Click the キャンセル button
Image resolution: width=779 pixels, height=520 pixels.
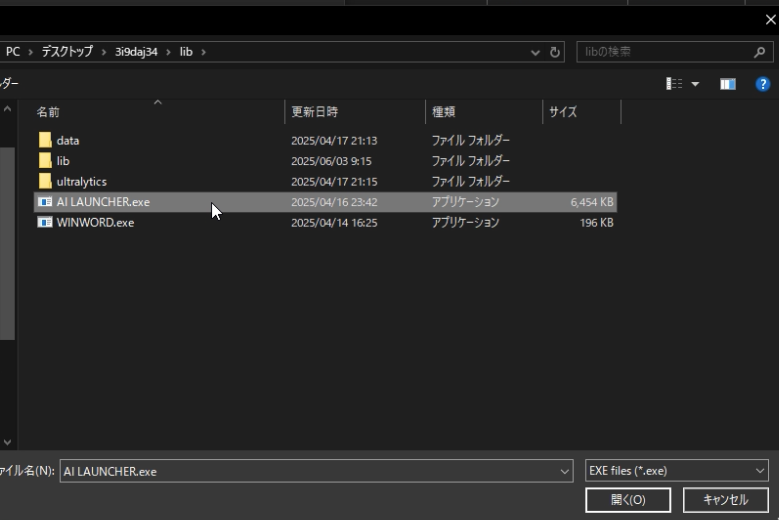click(x=725, y=500)
